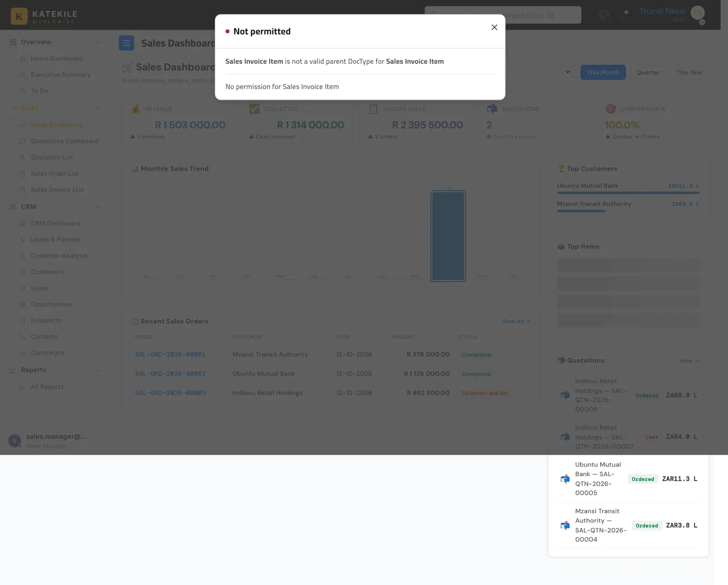Open Executive Summary in the sidebar
Viewport: 728px width, 585px height.
[61, 75]
